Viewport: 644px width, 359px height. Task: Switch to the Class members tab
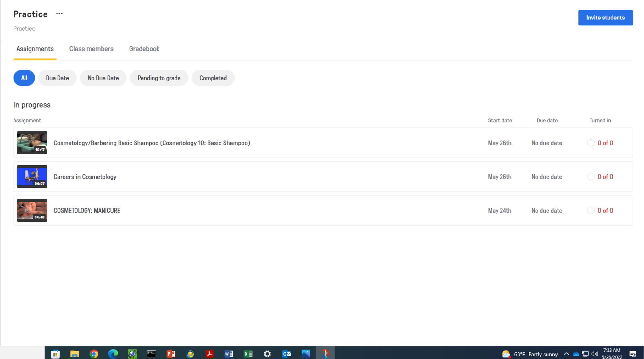pyautogui.click(x=91, y=49)
